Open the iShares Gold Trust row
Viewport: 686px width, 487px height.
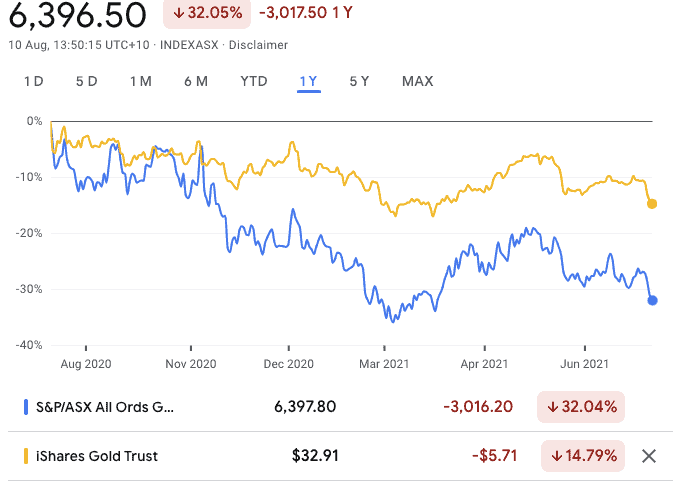tap(96, 457)
